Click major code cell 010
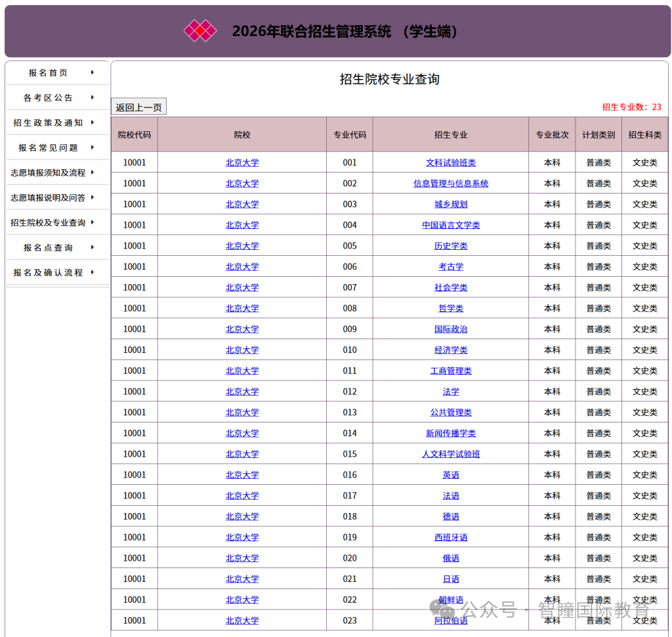 click(x=350, y=350)
